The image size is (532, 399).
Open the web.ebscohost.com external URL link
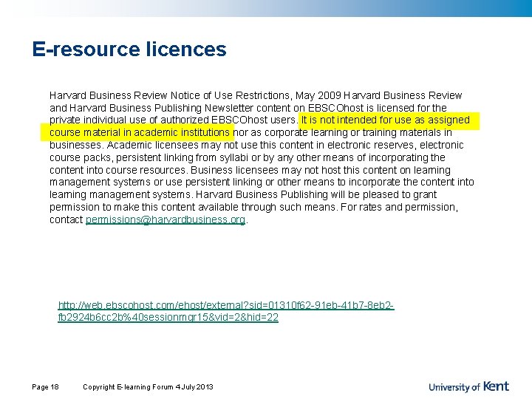pos(226,311)
